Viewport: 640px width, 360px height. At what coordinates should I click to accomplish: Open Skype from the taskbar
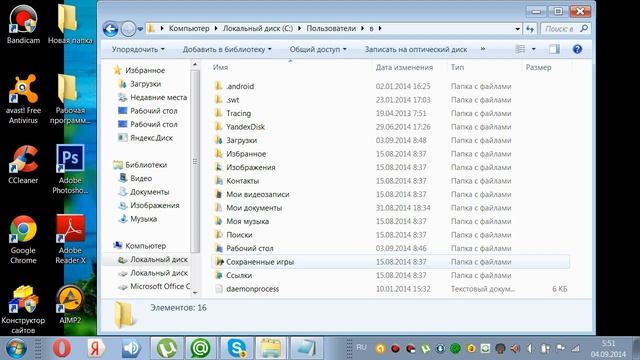236,348
